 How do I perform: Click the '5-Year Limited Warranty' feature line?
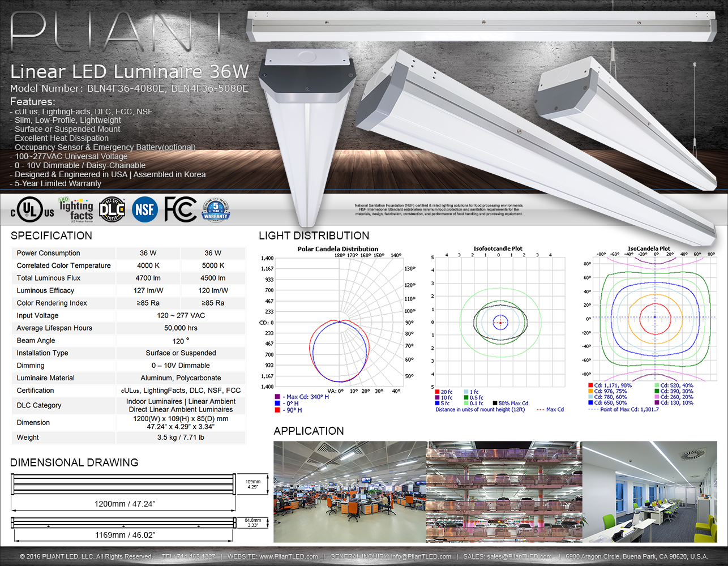click(55, 183)
